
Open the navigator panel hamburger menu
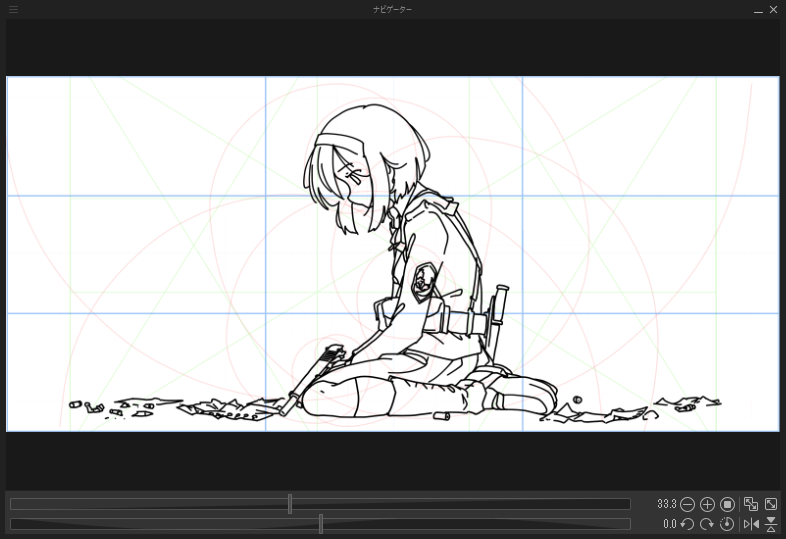13,9
